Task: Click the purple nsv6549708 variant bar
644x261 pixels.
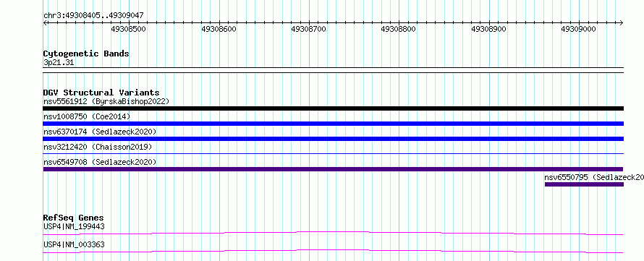Action: click(333, 169)
